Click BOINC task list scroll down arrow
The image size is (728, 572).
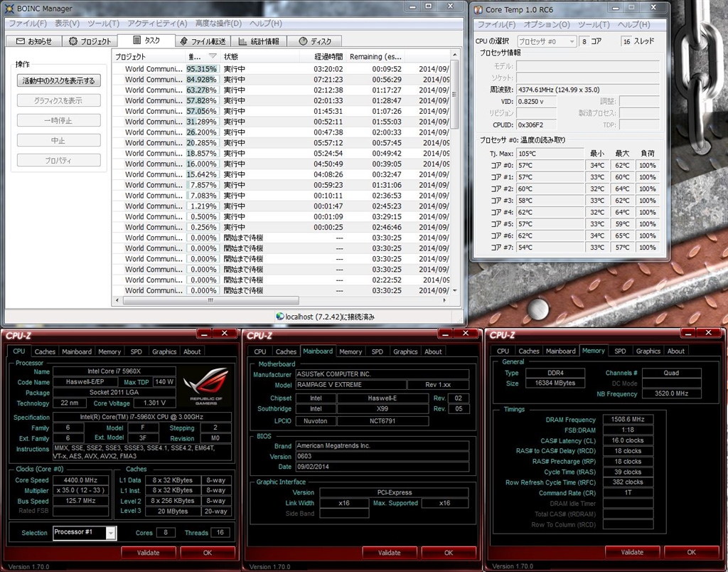pos(454,291)
